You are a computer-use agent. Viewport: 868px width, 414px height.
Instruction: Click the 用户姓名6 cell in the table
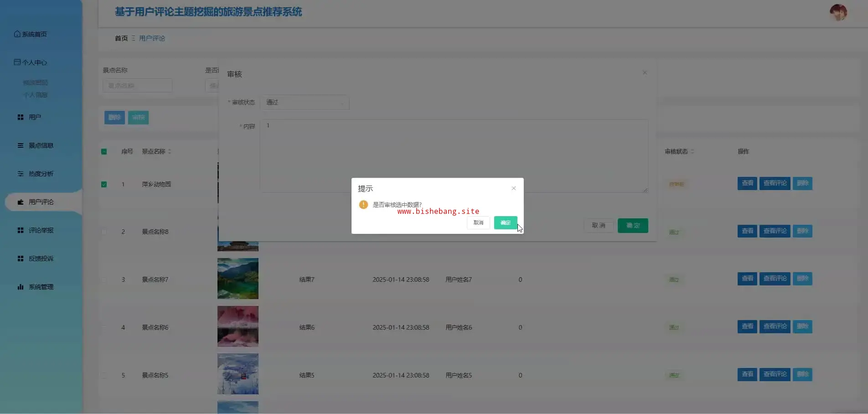[x=459, y=327]
